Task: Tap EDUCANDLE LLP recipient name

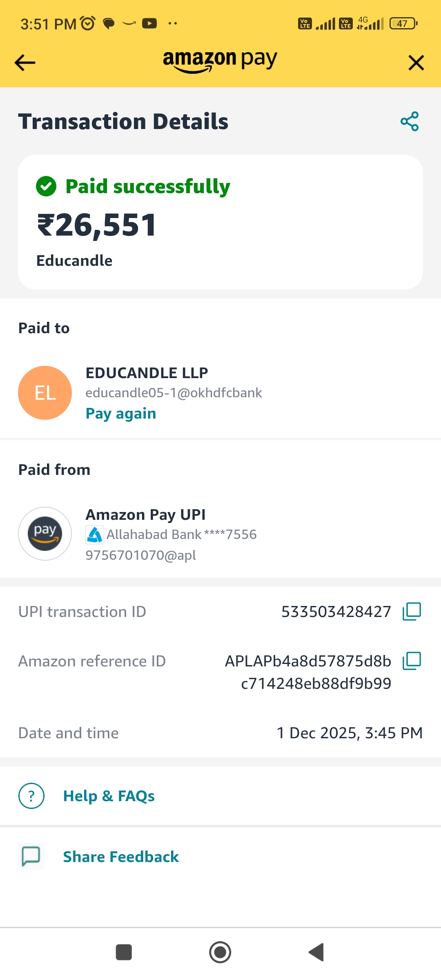Action: [x=147, y=373]
